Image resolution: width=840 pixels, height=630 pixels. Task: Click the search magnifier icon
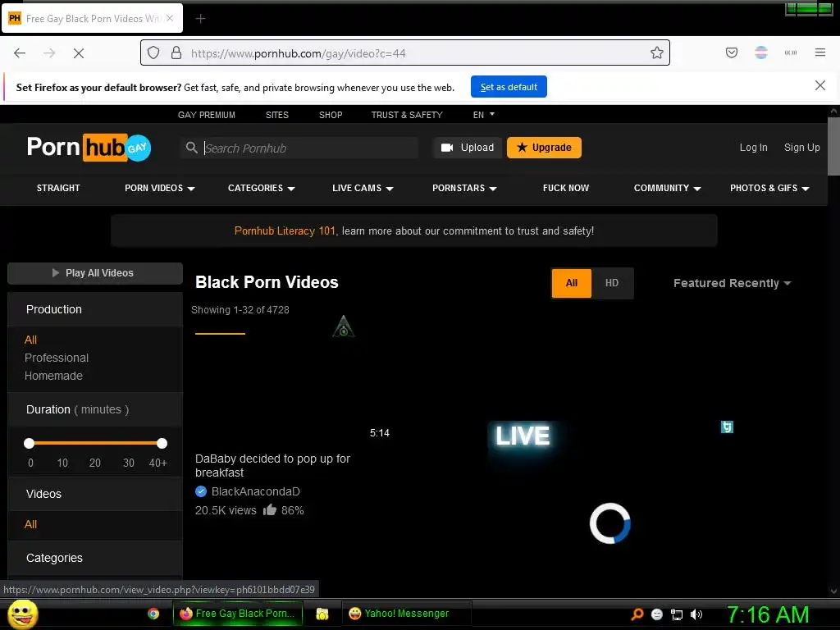click(x=192, y=148)
